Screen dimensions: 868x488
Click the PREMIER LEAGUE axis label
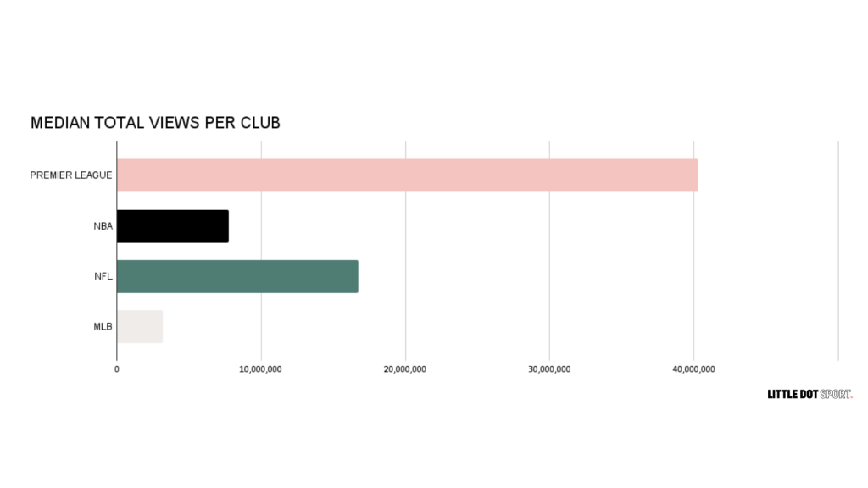(71, 175)
